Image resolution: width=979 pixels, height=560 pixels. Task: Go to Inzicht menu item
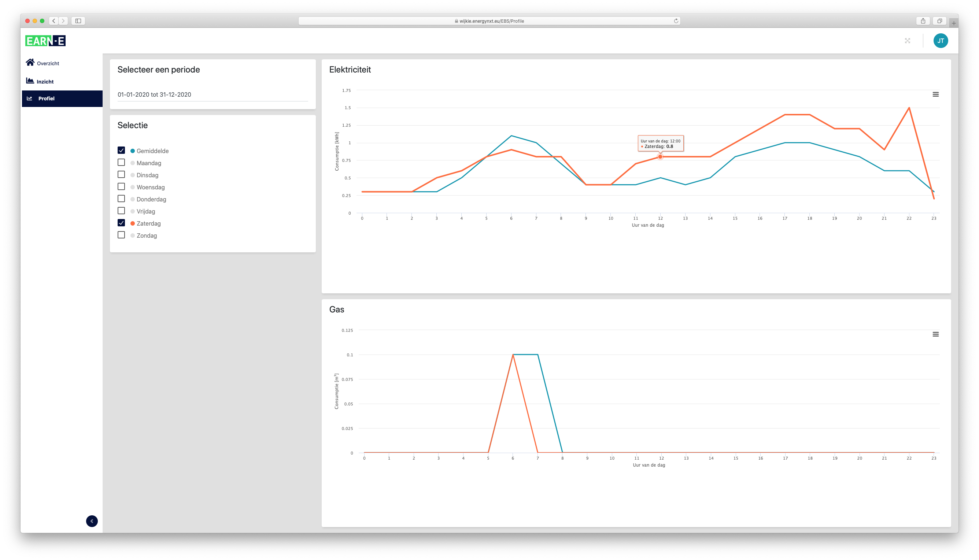pos(45,82)
